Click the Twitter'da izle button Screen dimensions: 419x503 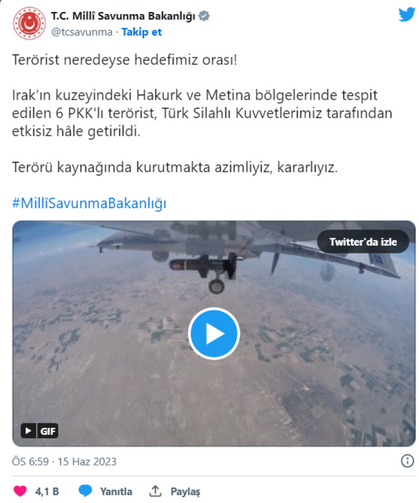coord(363,242)
